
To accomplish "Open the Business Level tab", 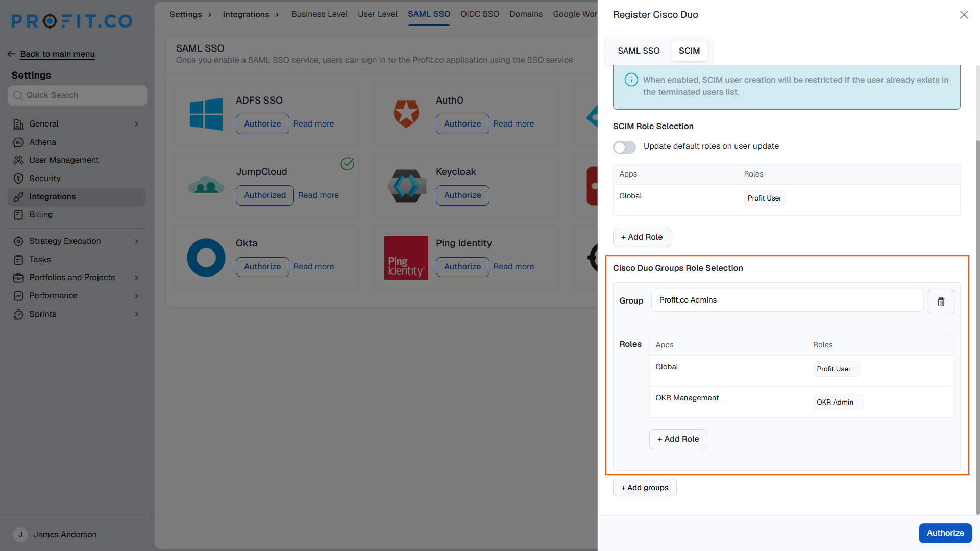I will tap(319, 14).
